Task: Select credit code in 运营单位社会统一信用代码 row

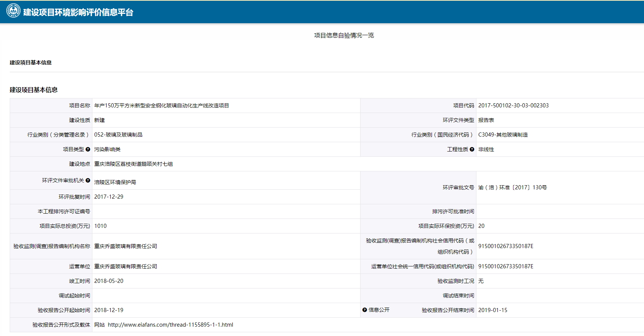Action: (506, 266)
